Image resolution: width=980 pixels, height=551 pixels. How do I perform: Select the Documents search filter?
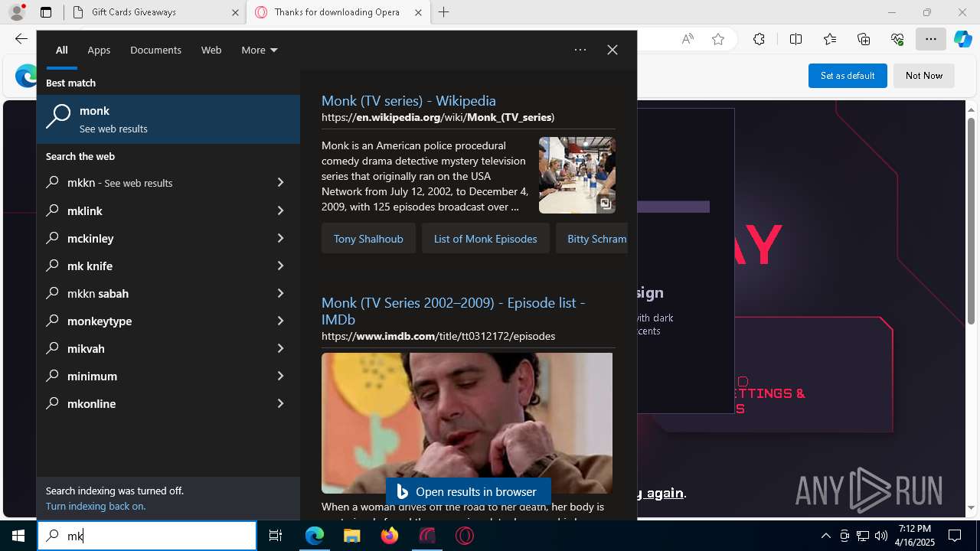(x=155, y=50)
